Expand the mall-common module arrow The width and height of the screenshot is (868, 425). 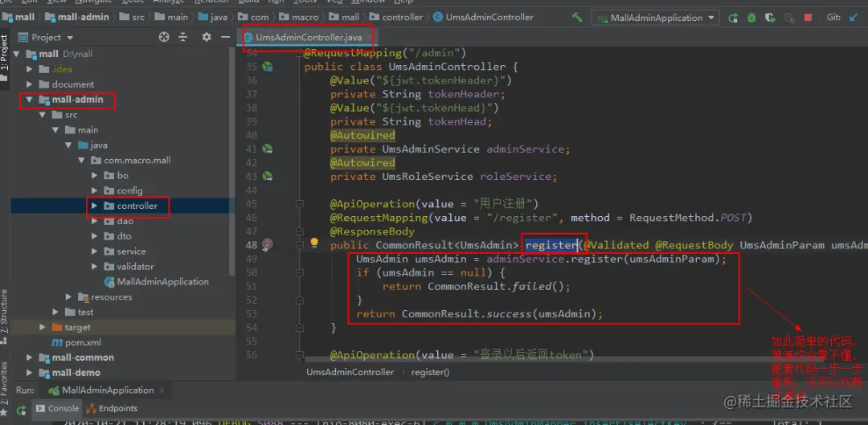(30, 358)
